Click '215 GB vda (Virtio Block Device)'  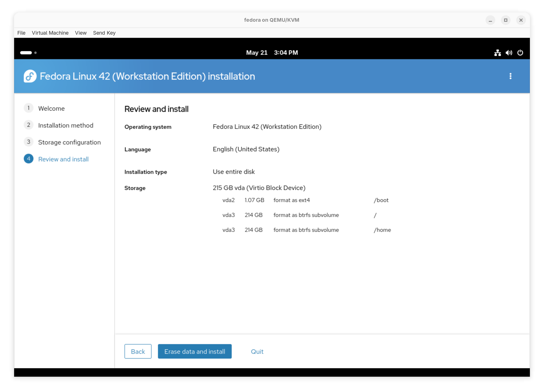[x=259, y=188]
